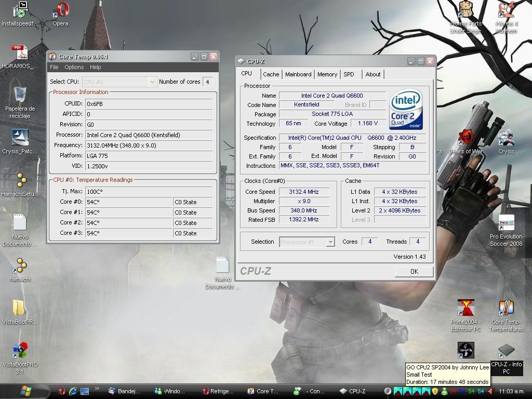Image resolution: width=532 pixels, height=399 pixels.
Task: Click the Rated FSB value 1392.2 MHz
Action: coord(304,220)
